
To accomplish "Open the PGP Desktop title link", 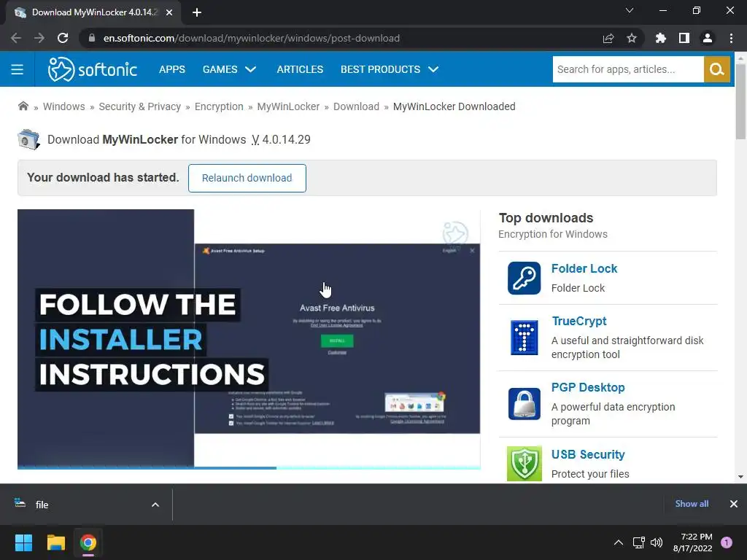I will point(588,388).
